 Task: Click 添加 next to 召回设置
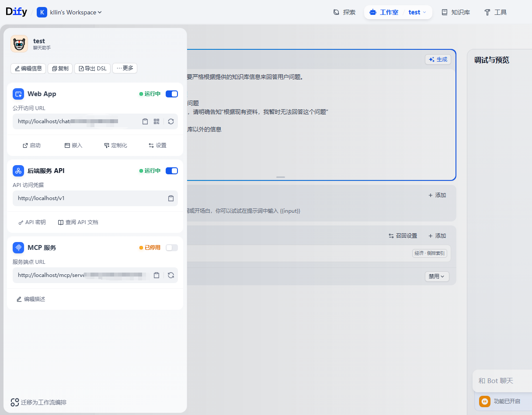pyautogui.click(x=437, y=236)
